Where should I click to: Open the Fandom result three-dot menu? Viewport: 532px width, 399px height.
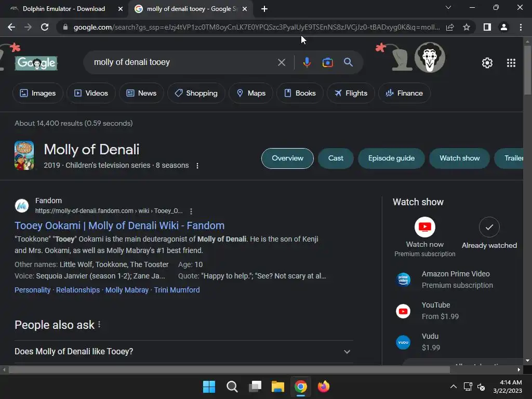[191, 211]
